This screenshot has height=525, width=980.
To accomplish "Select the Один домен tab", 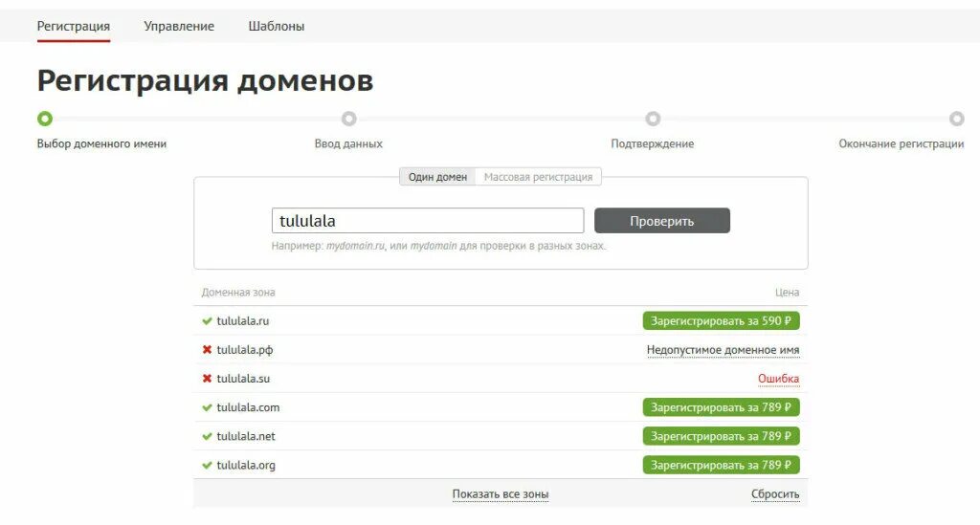I will 437,177.
